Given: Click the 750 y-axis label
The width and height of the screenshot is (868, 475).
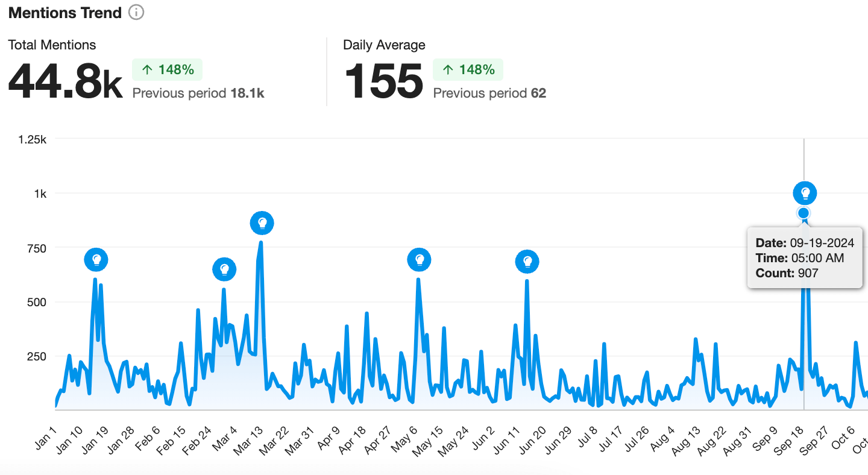Looking at the screenshot, I should (x=37, y=248).
